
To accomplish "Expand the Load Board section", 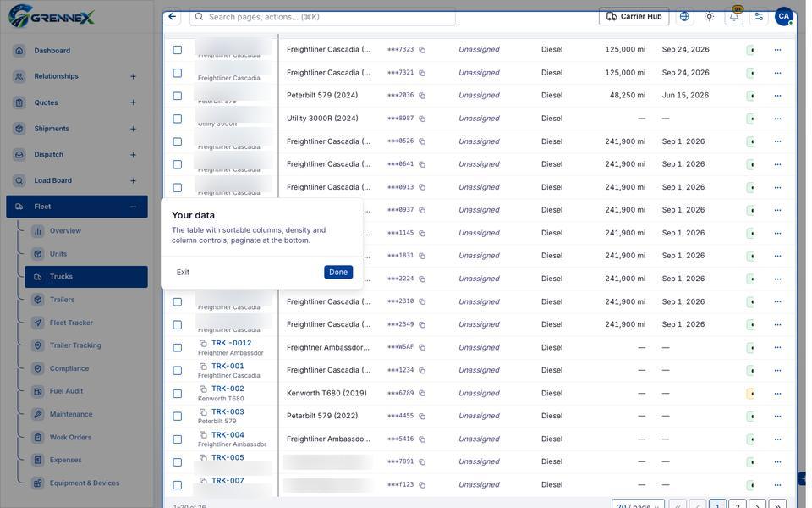I will pyautogui.click(x=133, y=180).
